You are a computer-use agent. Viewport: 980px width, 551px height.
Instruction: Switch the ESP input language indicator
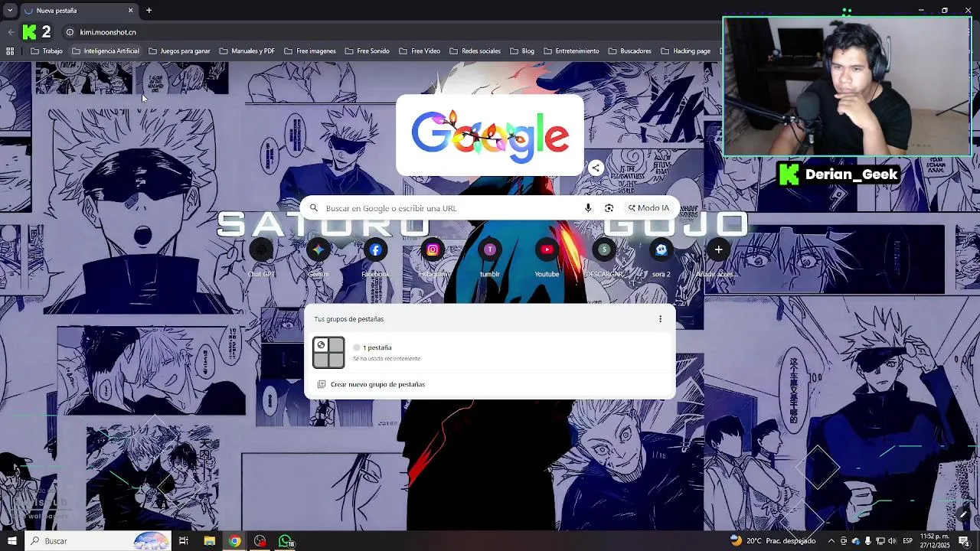(907, 541)
